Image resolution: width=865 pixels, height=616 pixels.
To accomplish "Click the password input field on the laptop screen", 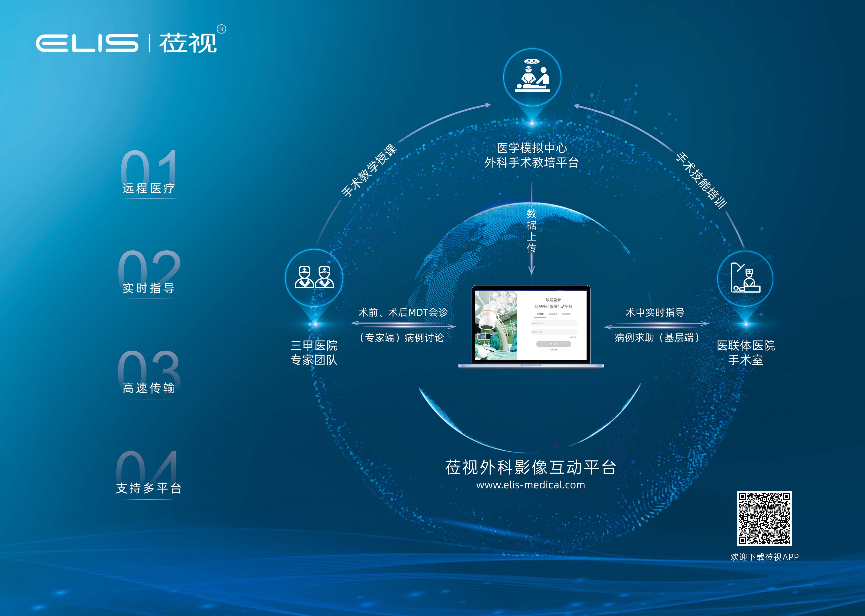I will click(554, 332).
